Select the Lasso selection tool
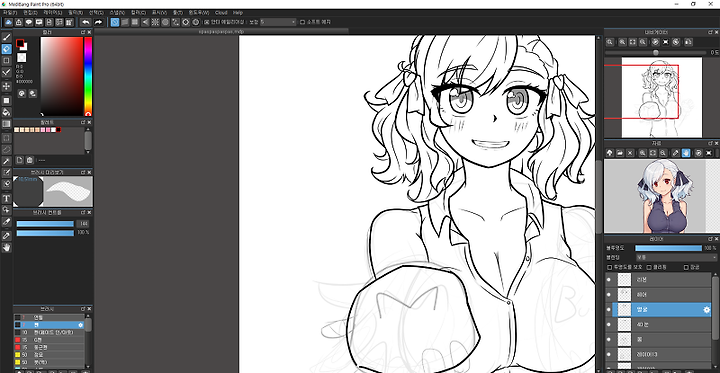 tap(6, 149)
